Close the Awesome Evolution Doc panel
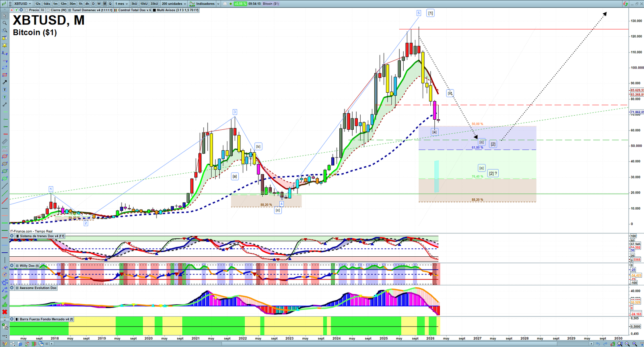Viewport: 644px width, 347px height. tap(12, 288)
